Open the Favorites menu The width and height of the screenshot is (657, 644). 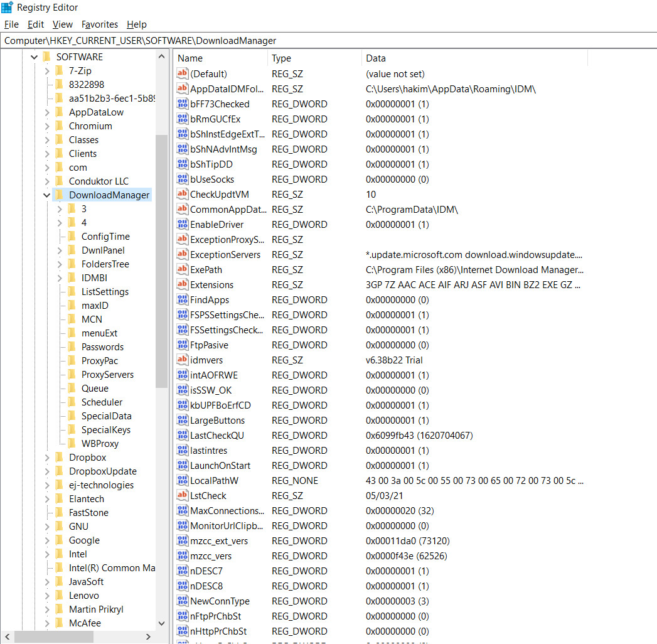pos(100,24)
